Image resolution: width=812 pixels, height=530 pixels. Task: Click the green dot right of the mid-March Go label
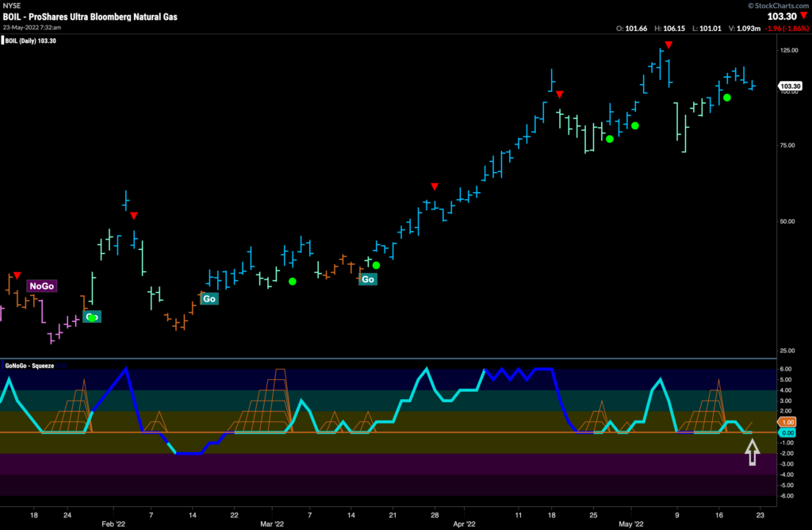point(377,265)
